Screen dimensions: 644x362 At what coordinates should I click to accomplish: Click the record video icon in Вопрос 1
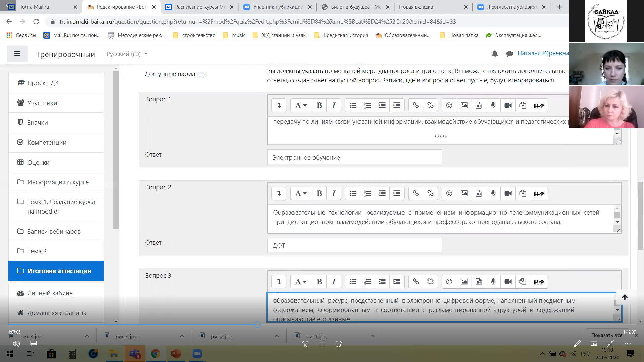tap(508, 105)
